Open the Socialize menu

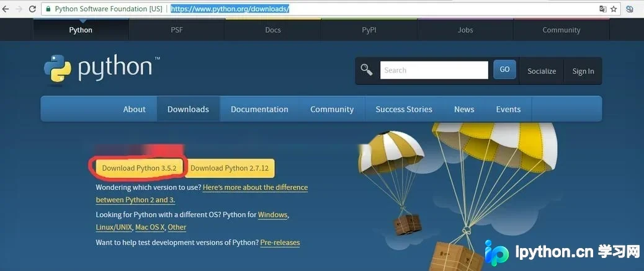pyautogui.click(x=542, y=71)
